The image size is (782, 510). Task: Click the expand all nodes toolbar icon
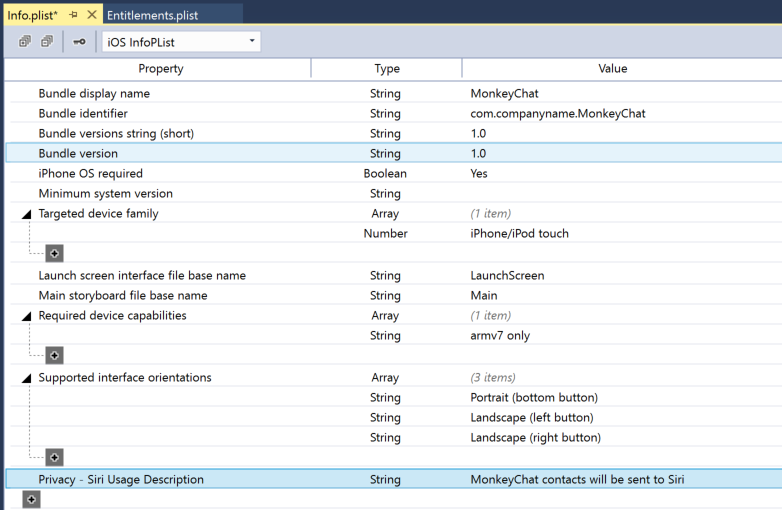(x=25, y=42)
